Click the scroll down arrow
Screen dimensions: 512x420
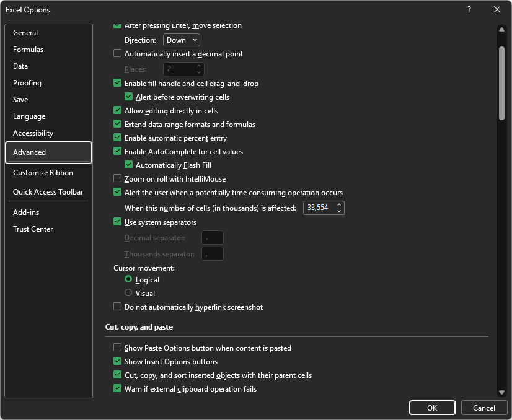coord(501,392)
